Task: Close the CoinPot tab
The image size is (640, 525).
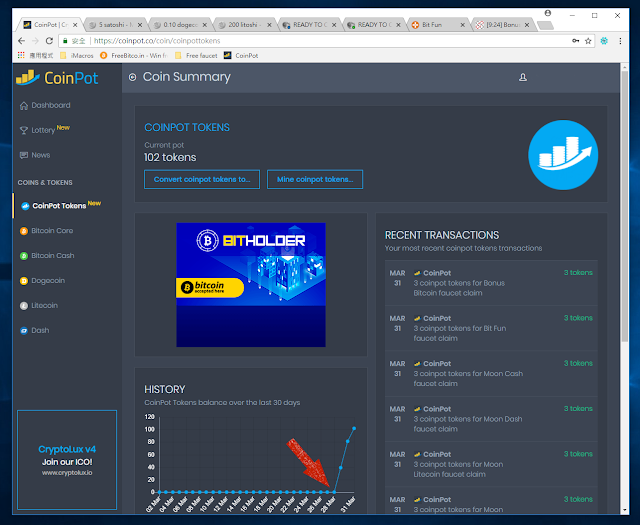Action: pyautogui.click(x=75, y=25)
